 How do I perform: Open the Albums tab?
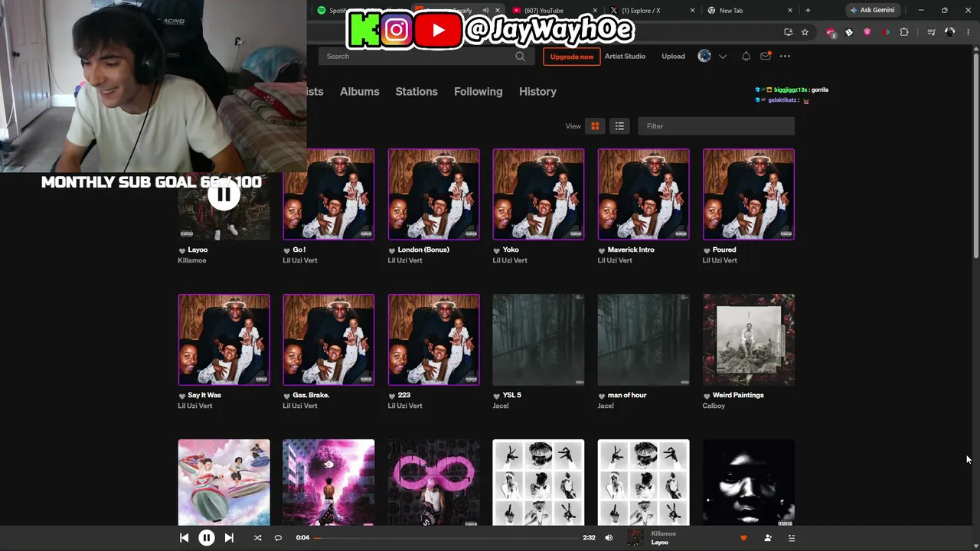[x=359, y=91]
